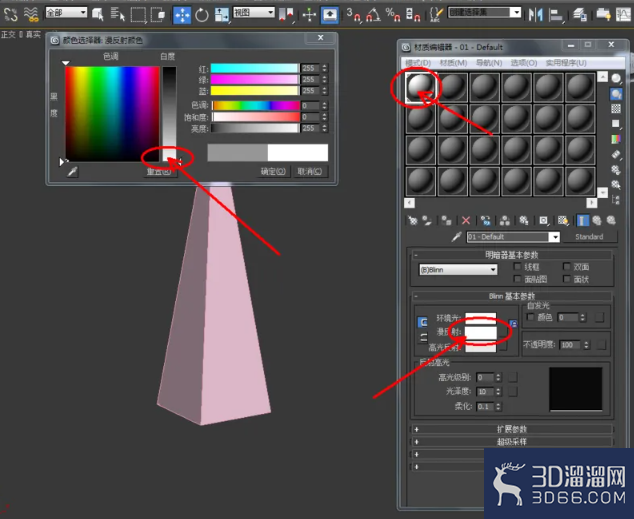Click Assign Material to Selection icon
Viewport: 634px width, 519px height.
[x=446, y=220]
